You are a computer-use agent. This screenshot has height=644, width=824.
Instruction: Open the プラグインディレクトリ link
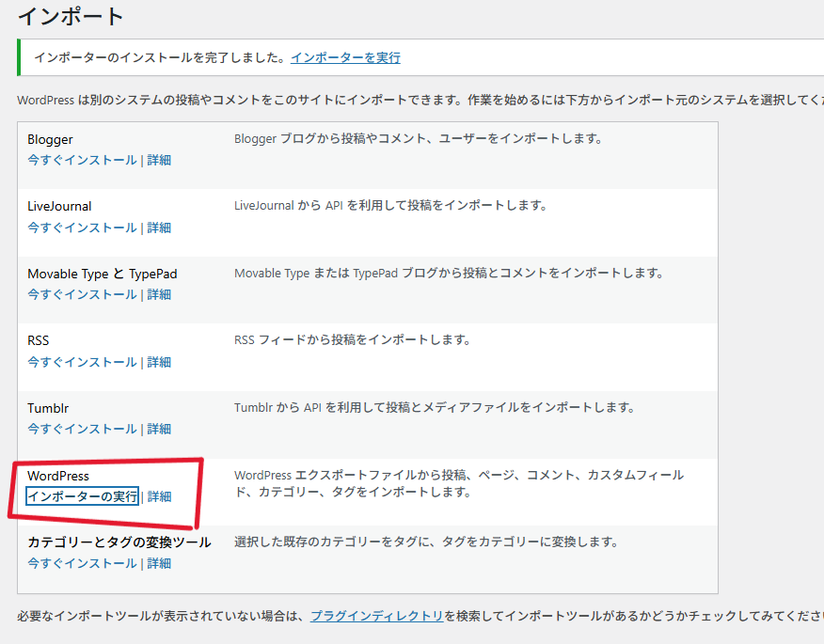point(376,616)
